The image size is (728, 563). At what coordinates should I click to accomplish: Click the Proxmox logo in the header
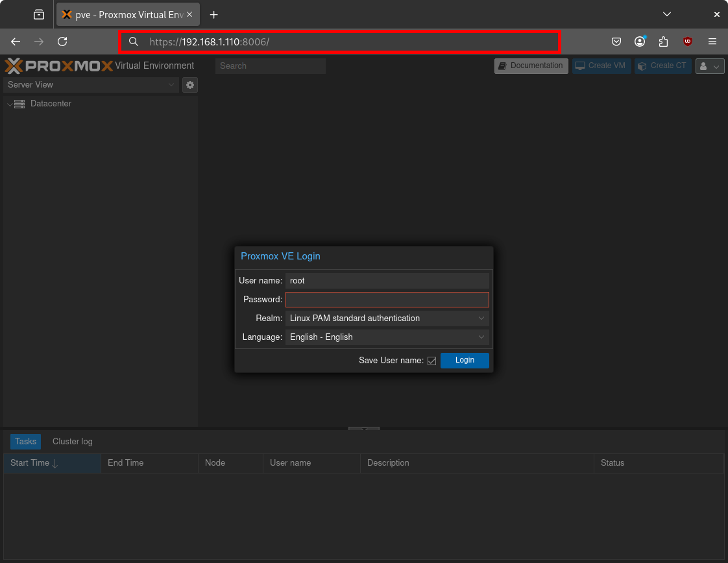coord(56,65)
